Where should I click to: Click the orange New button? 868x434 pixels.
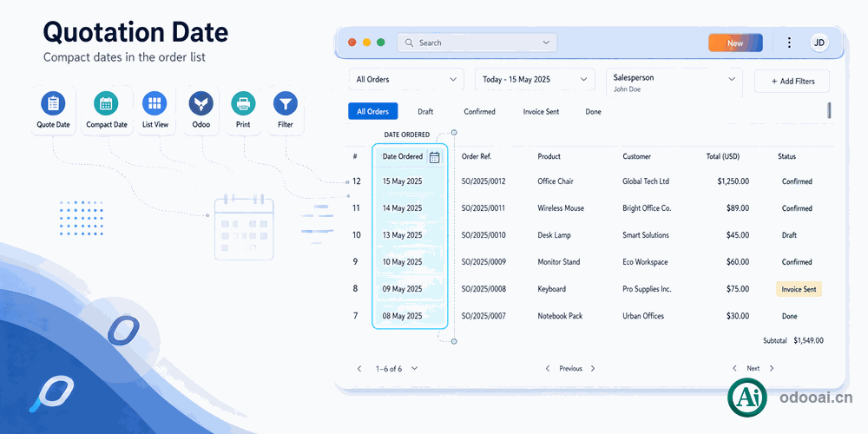[x=735, y=43]
